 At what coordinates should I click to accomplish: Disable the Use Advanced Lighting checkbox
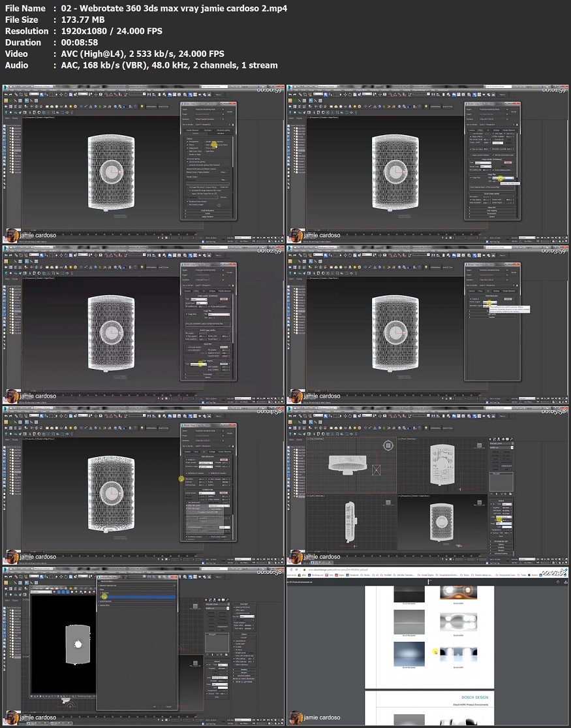(x=187, y=161)
